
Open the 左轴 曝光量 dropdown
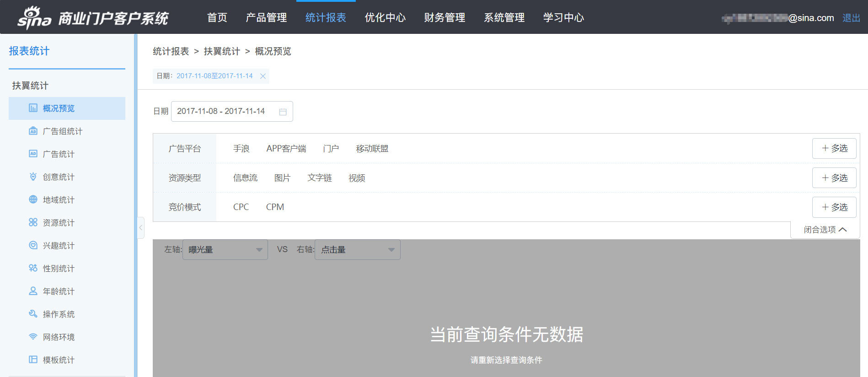tap(225, 250)
